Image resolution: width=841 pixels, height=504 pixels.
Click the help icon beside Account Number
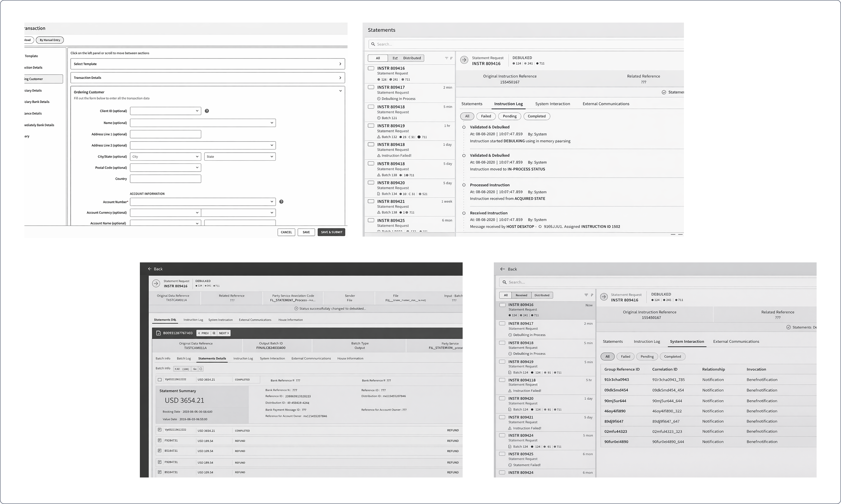click(281, 202)
